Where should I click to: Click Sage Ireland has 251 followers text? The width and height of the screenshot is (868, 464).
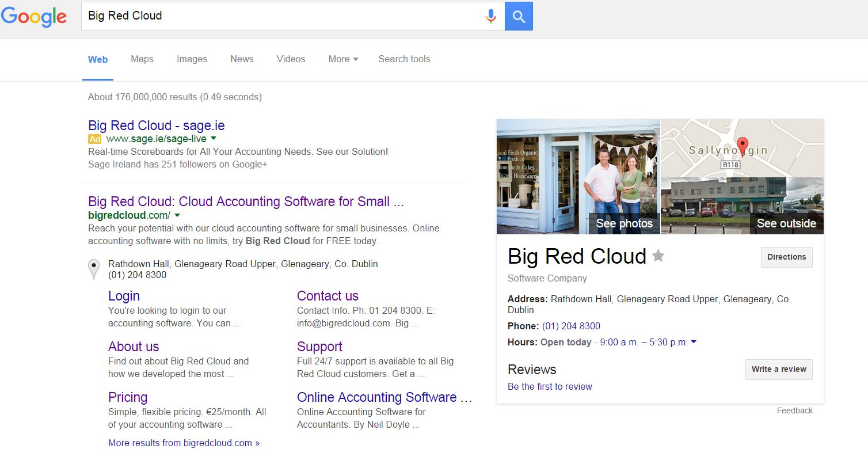(178, 164)
